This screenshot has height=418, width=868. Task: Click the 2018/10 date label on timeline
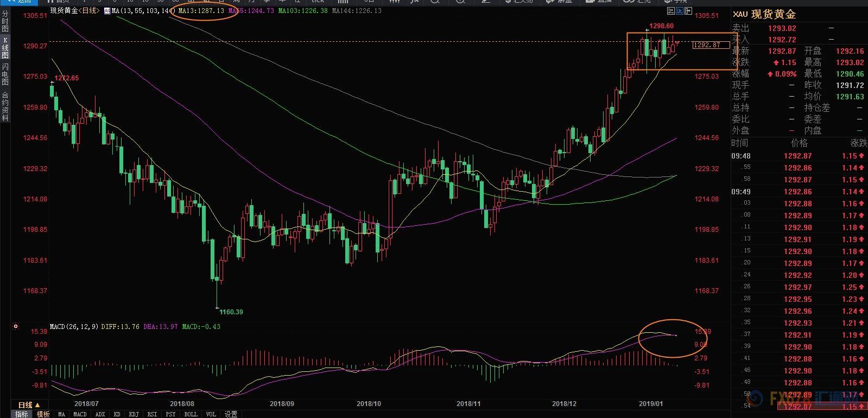pyautogui.click(x=369, y=403)
